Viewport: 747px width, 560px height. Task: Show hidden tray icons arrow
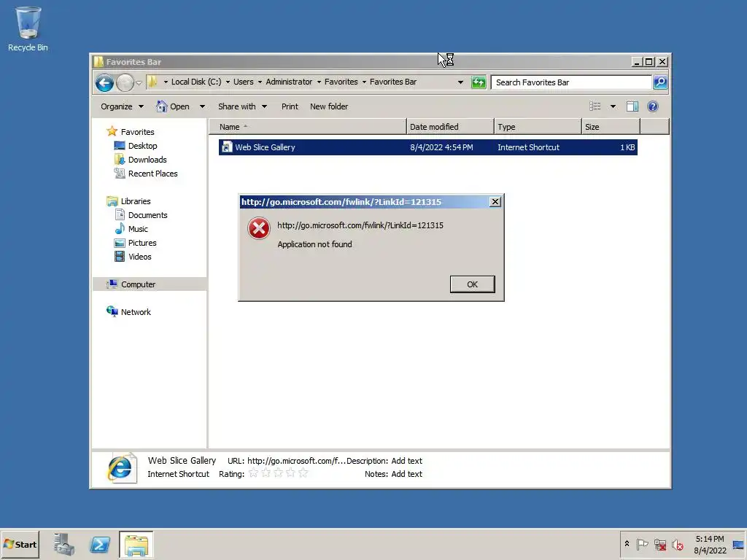(627, 544)
